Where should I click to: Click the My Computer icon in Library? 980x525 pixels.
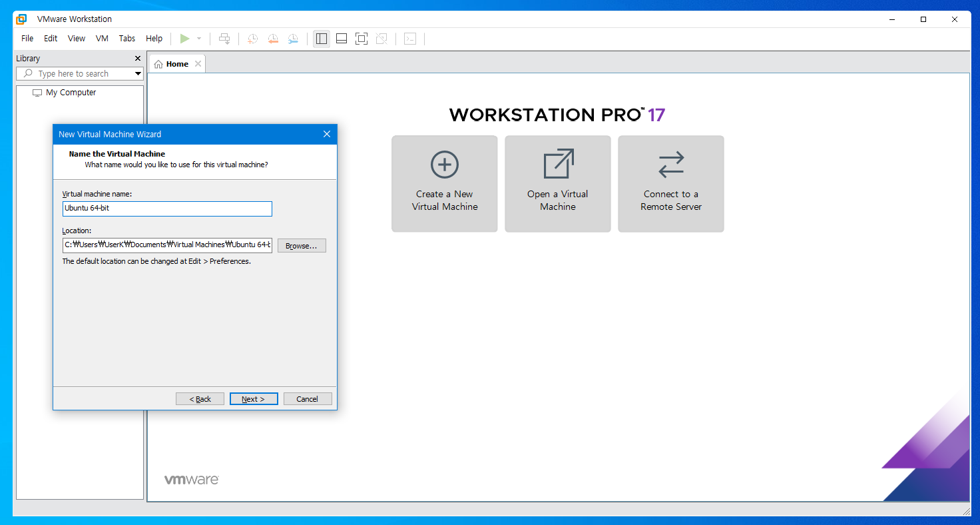tap(37, 93)
